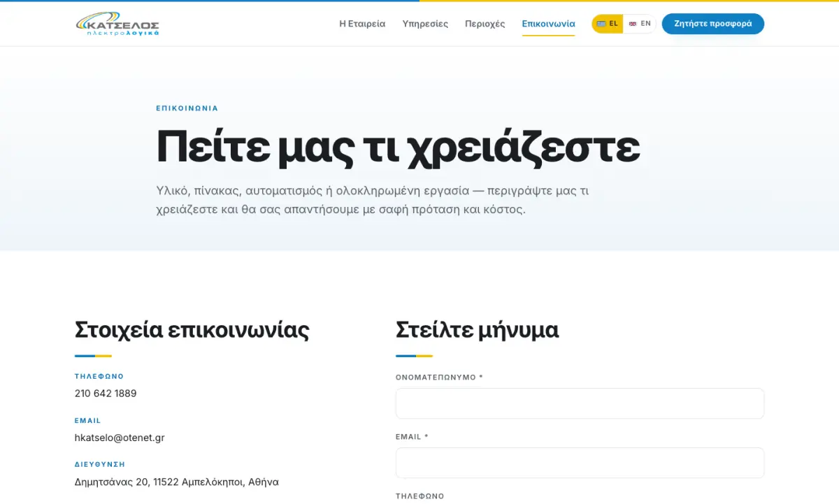Click the ΔΙΕΥΘΥΝΣΗ label
839x504 pixels.
(100, 464)
